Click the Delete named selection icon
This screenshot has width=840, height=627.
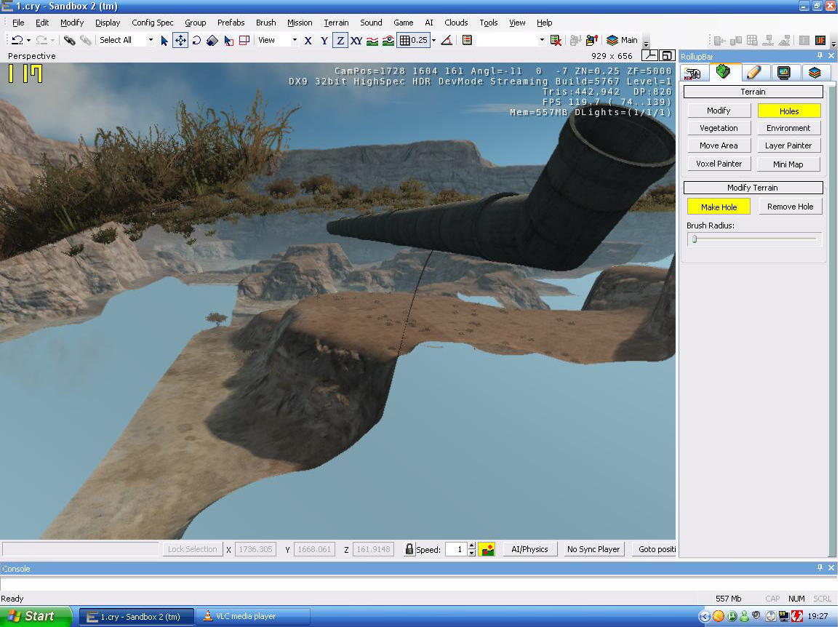coord(556,40)
